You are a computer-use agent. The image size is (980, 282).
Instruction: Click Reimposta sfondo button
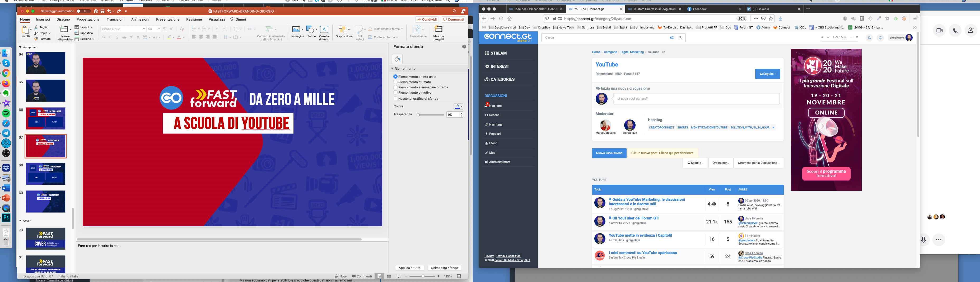click(444, 268)
